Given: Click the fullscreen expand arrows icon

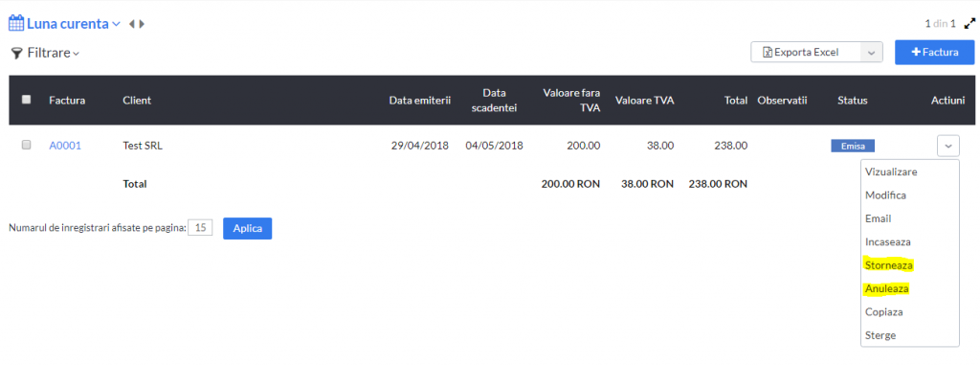Looking at the screenshot, I should (969, 24).
